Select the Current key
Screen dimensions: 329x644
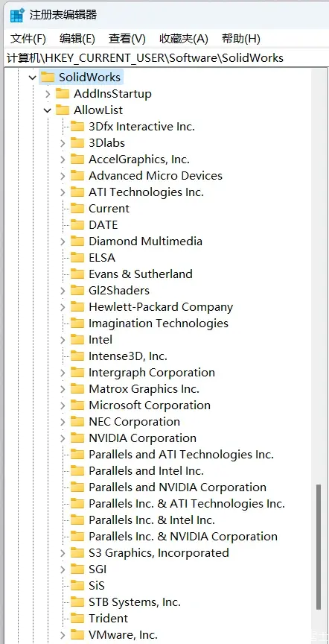109,208
